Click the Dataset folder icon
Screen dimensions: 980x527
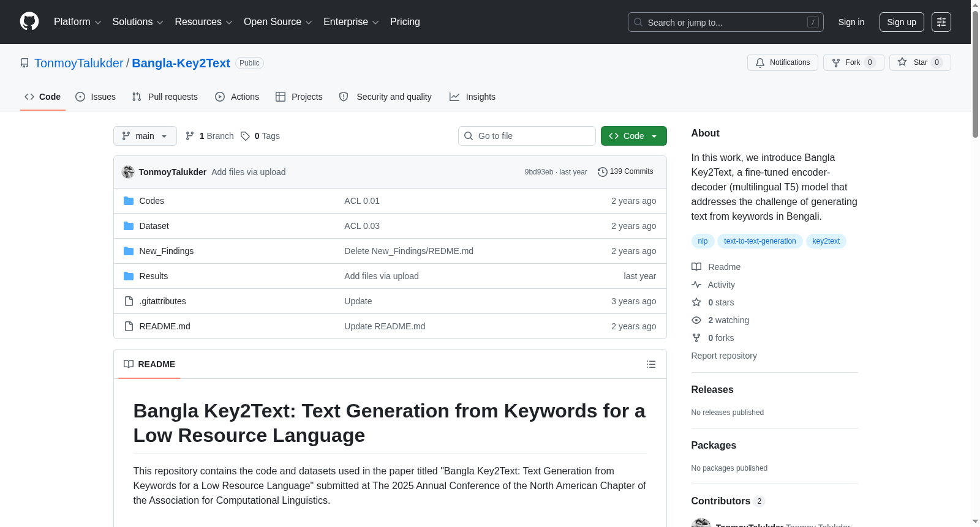point(129,226)
